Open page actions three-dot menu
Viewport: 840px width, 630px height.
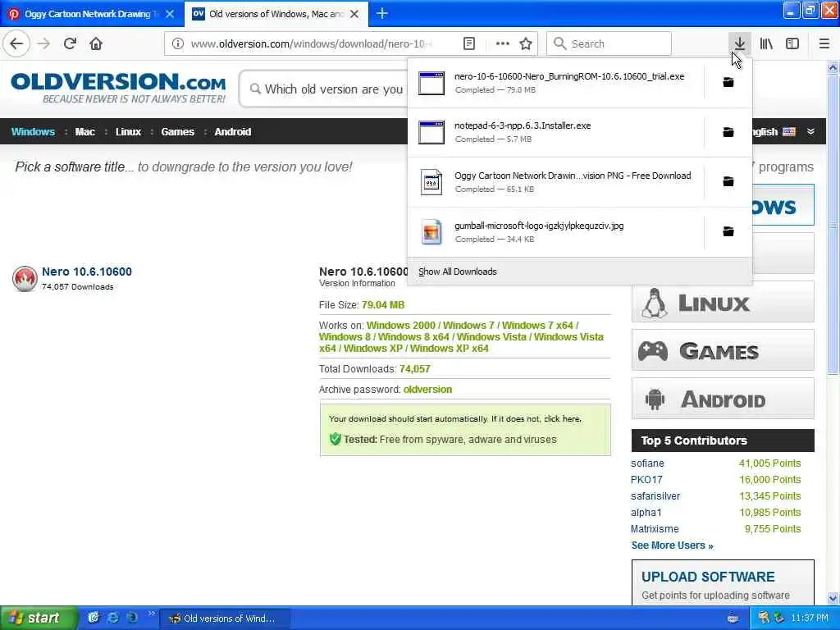(x=502, y=43)
